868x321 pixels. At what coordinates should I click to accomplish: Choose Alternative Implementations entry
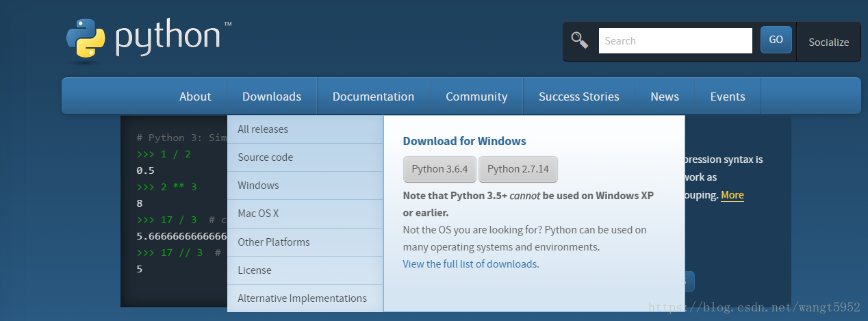tap(305, 298)
